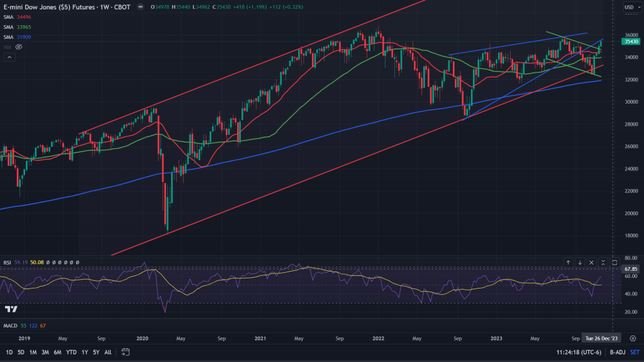
Task: Open the USD currency dropdown
Action: pyautogui.click(x=629, y=8)
